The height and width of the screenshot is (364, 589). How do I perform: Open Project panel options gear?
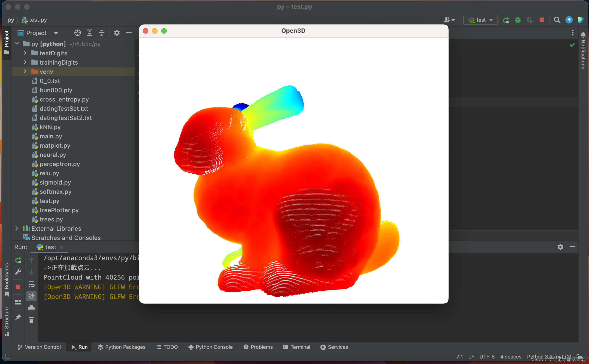(117, 33)
